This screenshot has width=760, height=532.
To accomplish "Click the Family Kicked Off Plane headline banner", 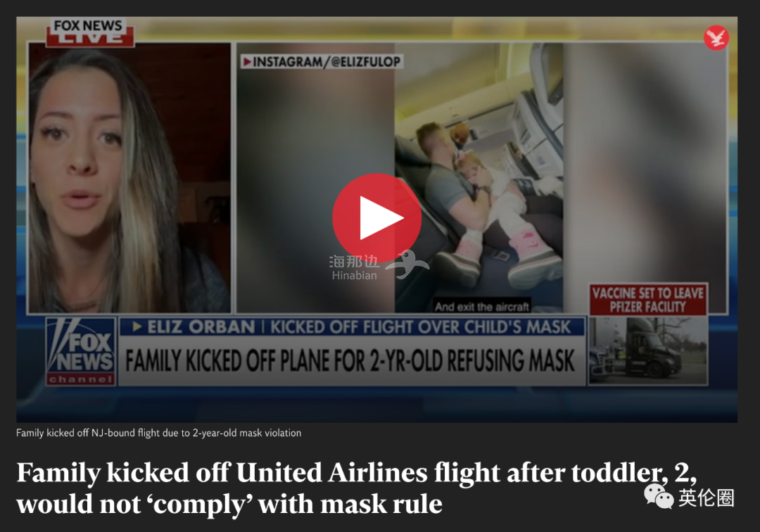I will tap(350, 361).
